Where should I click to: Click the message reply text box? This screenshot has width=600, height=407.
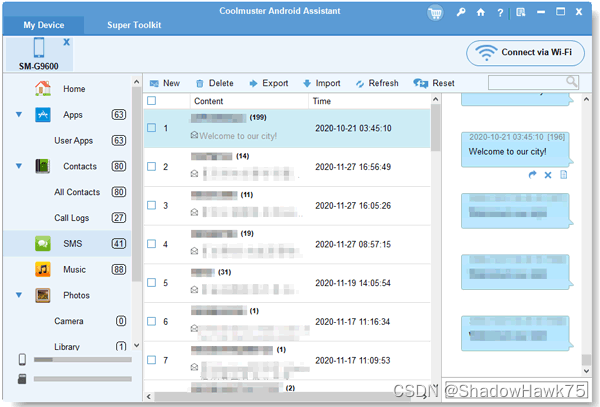(515, 390)
